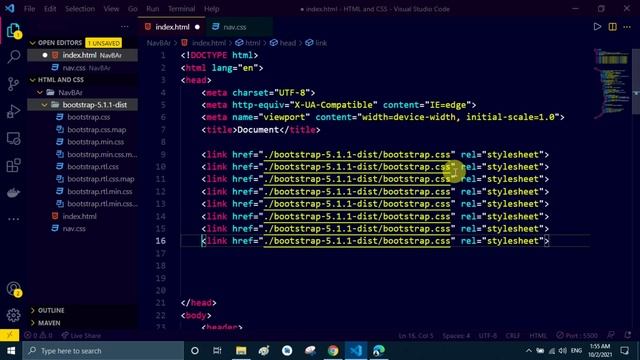Image resolution: width=640 pixels, height=360 pixels.
Task: Open the Selection menu
Action: [80, 9]
